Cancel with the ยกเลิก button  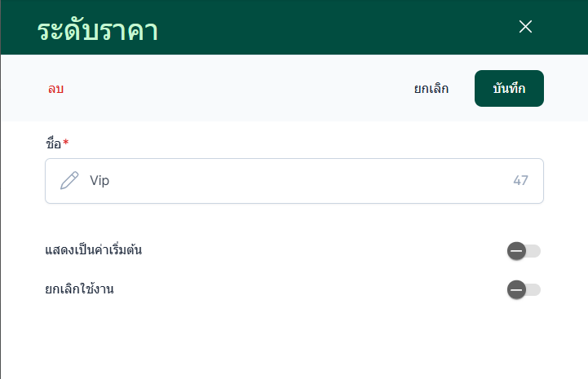431,89
